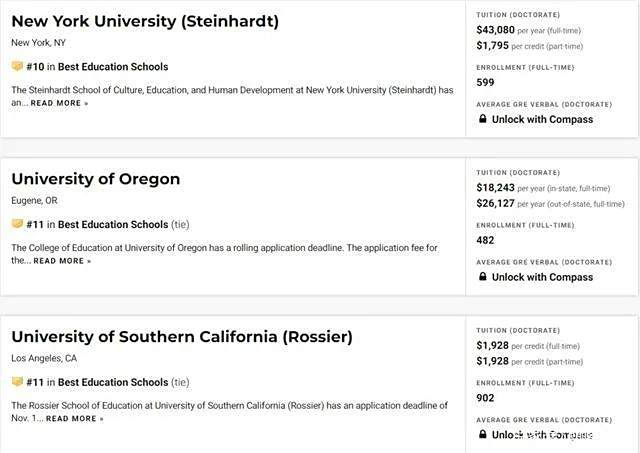Open the University of Oregon listing title
This screenshot has width=640, height=453.
pos(96,179)
